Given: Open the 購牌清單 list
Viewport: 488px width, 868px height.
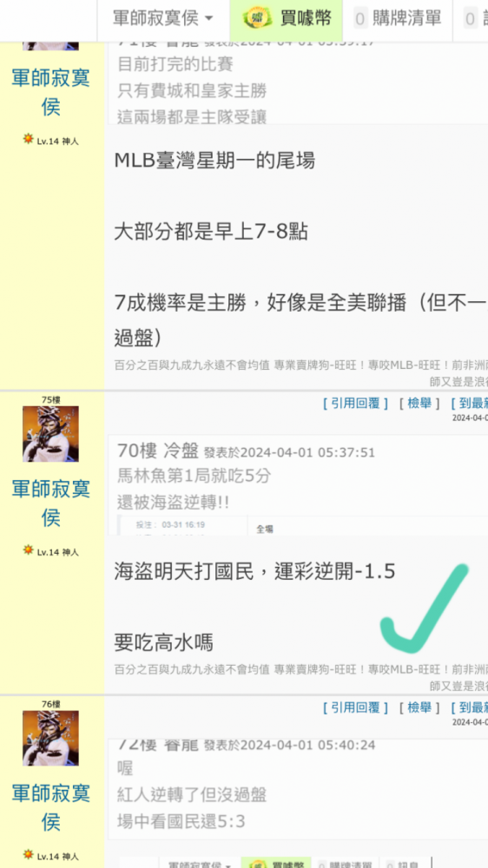Looking at the screenshot, I should tap(398, 19).
